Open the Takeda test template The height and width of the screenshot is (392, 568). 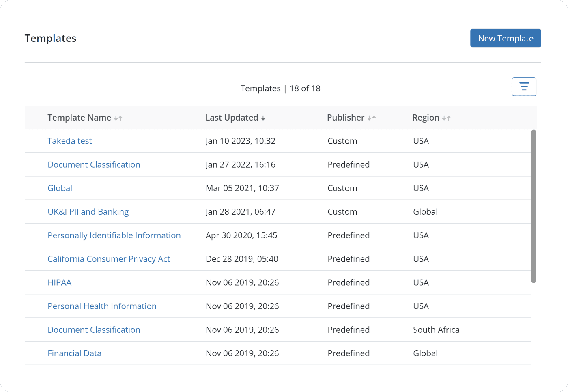70,141
